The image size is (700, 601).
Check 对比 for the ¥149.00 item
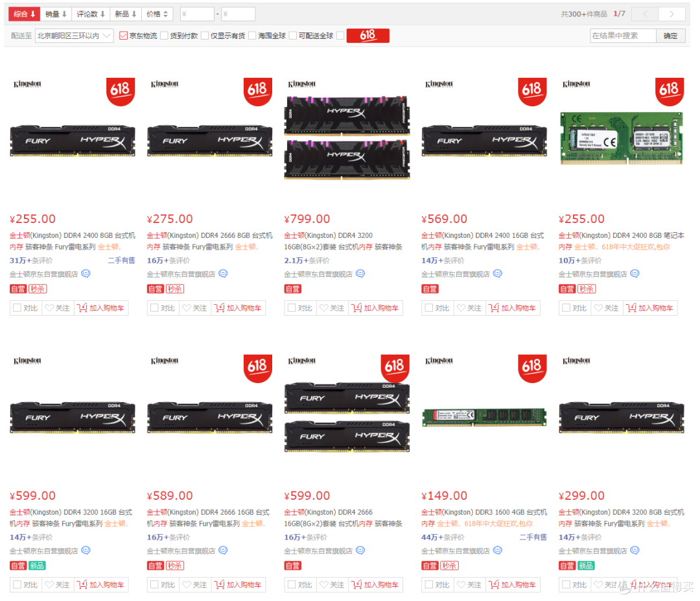(x=429, y=585)
